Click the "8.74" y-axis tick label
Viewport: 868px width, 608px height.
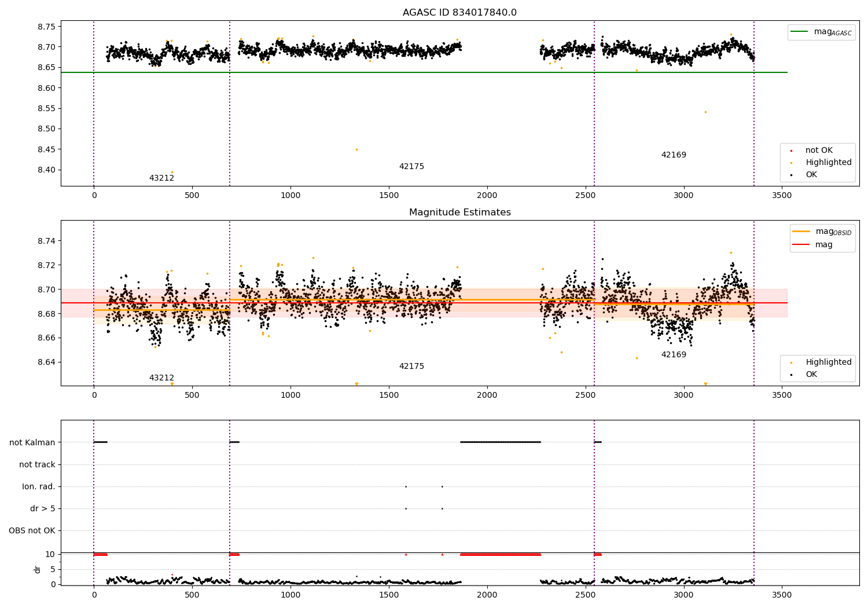(x=46, y=241)
